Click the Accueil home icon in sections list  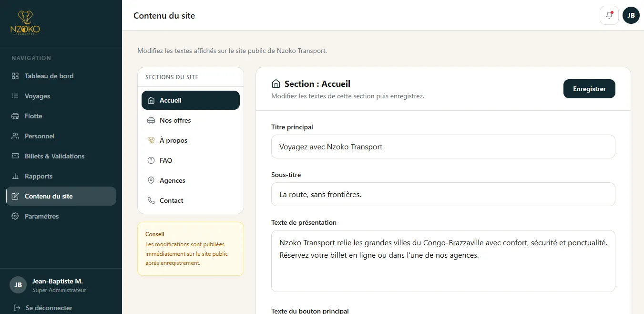click(151, 100)
